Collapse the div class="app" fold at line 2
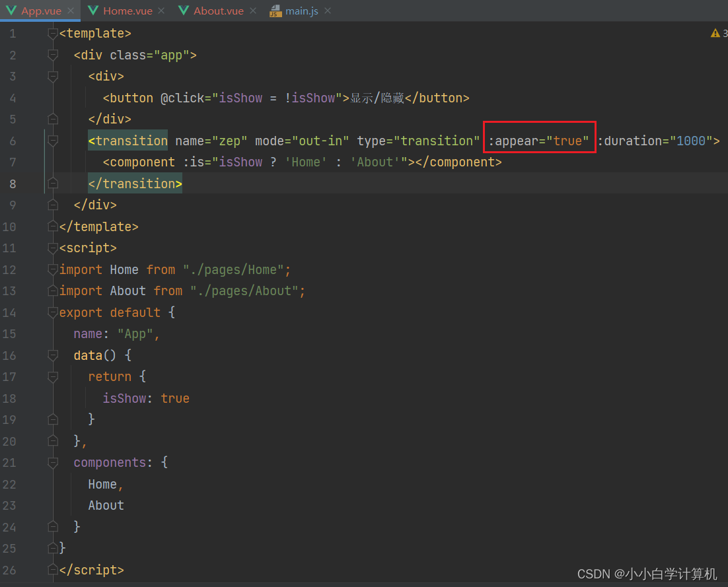 (x=53, y=55)
